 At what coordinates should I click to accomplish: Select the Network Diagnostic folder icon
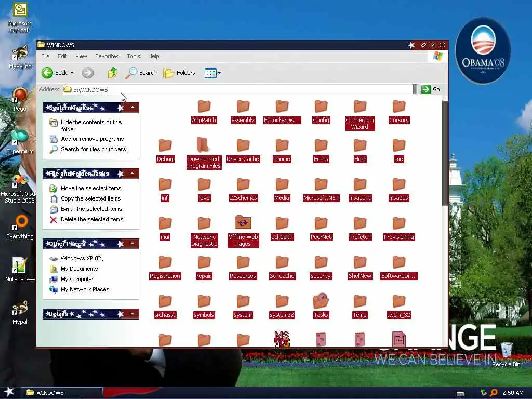point(204,223)
